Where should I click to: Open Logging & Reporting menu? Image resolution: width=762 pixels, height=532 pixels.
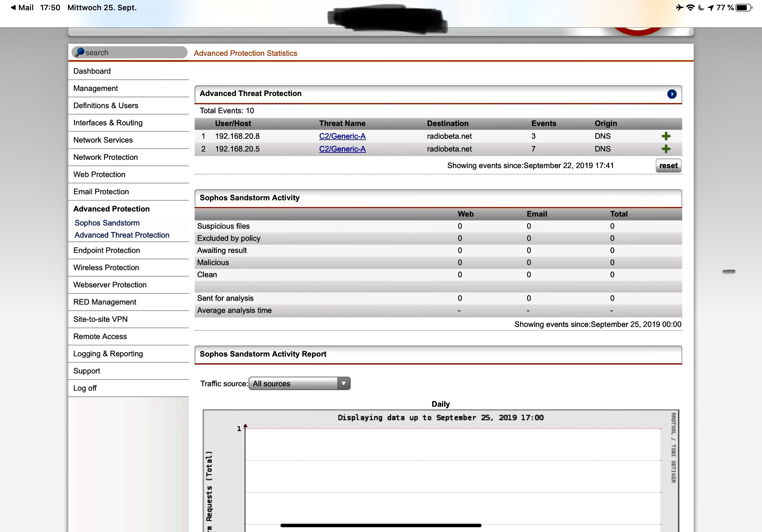[x=108, y=354]
